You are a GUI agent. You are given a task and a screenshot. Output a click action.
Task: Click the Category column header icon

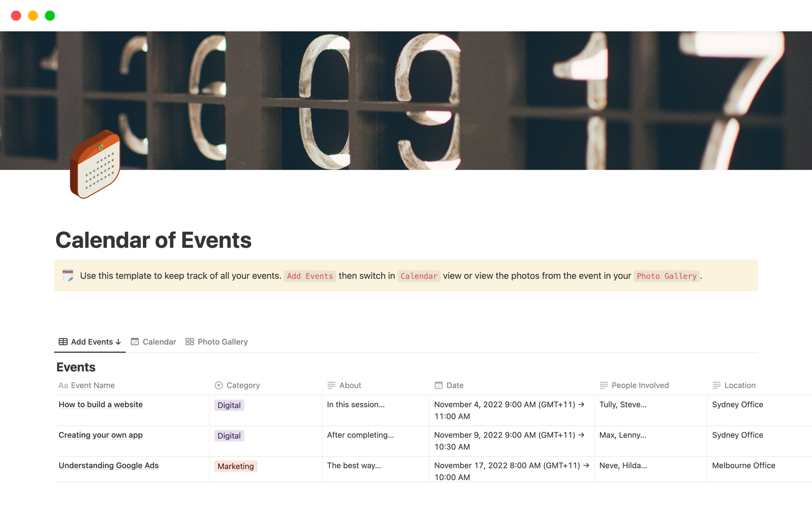pos(219,385)
